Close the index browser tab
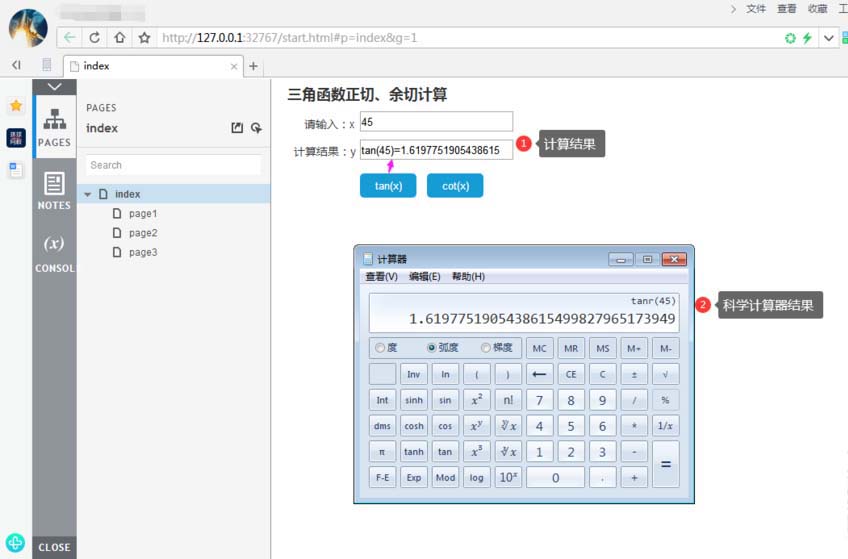Image resolution: width=848 pixels, height=559 pixels. [x=234, y=66]
